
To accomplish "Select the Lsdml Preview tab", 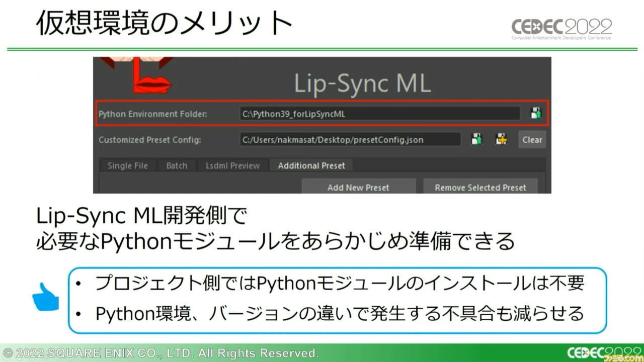I will coord(232,165).
